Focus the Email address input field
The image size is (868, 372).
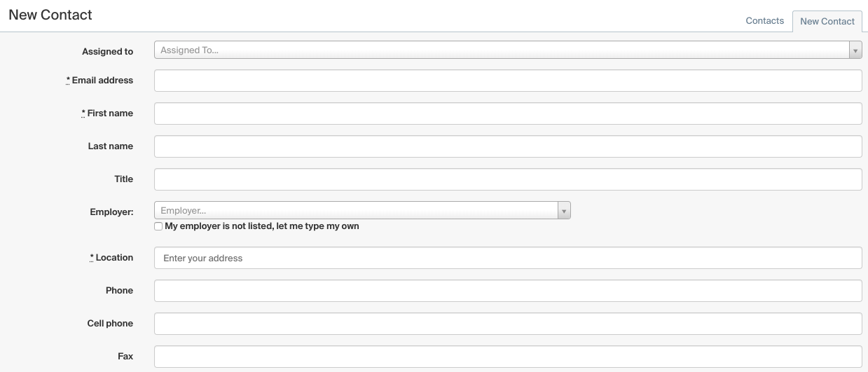click(x=508, y=81)
